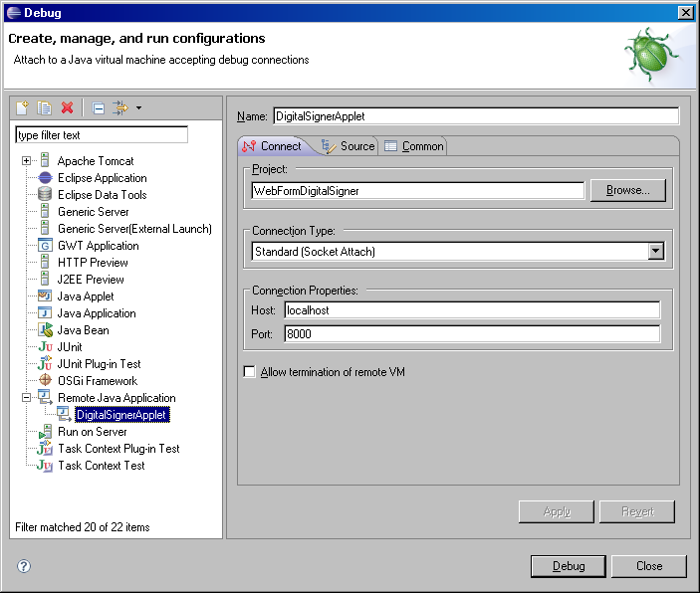Click the Revert button

click(x=637, y=511)
